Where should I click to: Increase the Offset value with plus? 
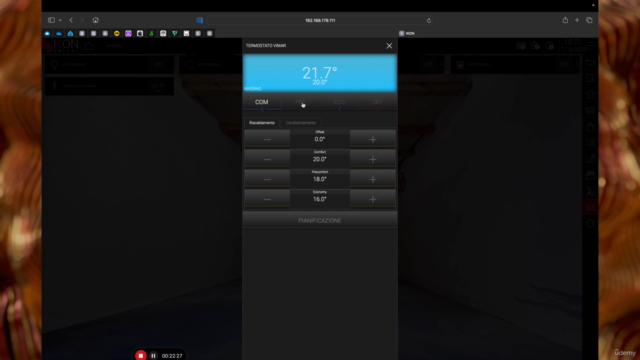pos(373,139)
